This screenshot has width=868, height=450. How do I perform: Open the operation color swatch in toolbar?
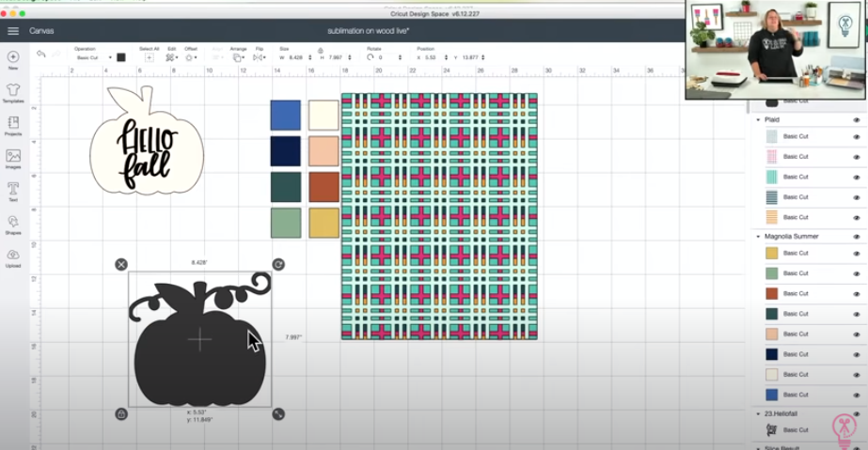[x=121, y=57]
